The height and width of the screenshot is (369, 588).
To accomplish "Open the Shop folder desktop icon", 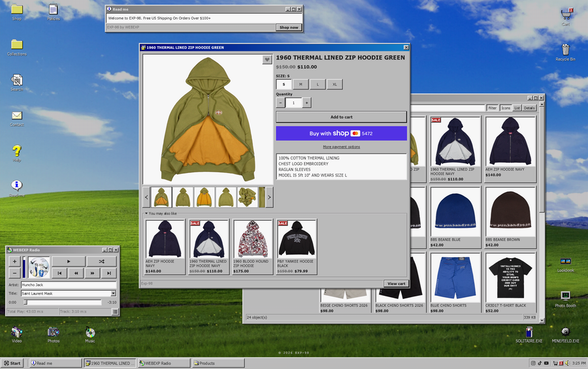I will click(17, 12).
